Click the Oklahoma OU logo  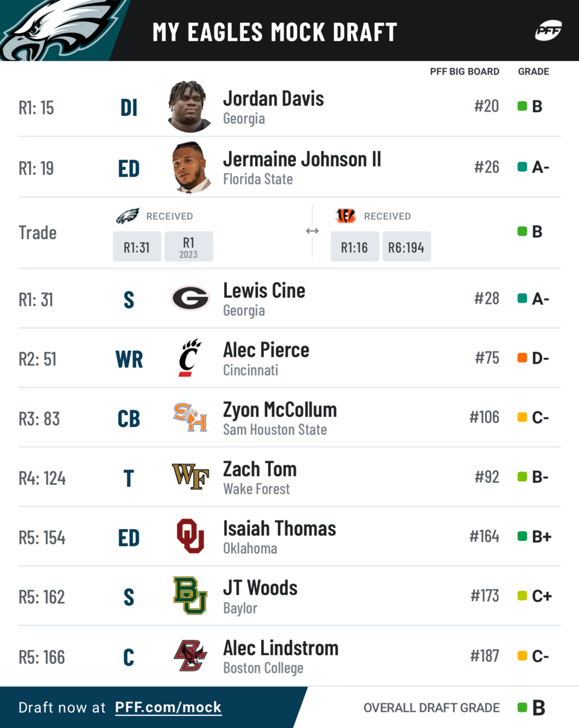point(190,536)
